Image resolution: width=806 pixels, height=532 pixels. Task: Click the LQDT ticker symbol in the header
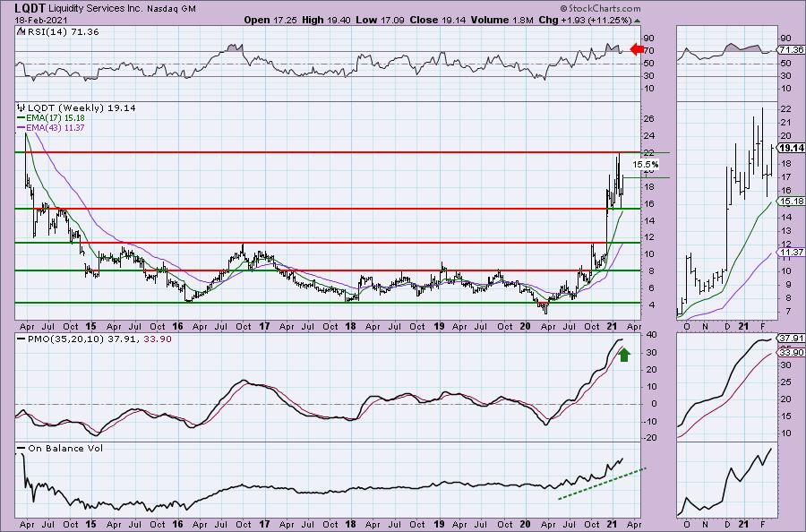(x=30, y=8)
